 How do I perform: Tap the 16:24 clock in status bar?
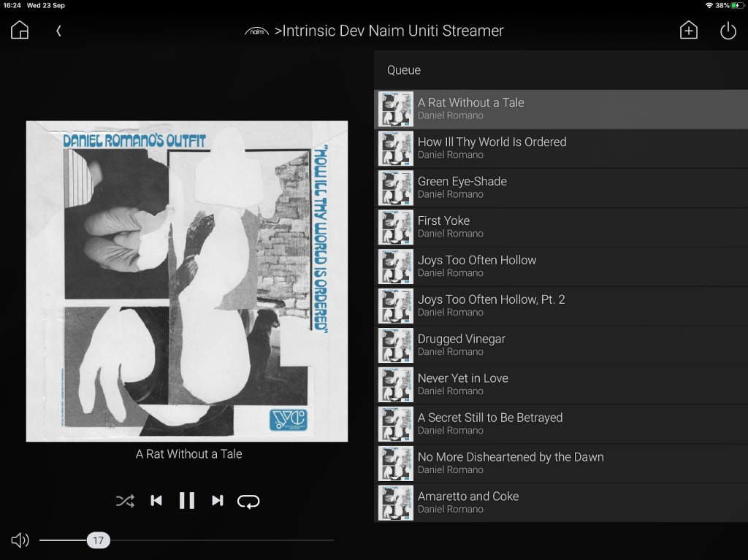12,5
